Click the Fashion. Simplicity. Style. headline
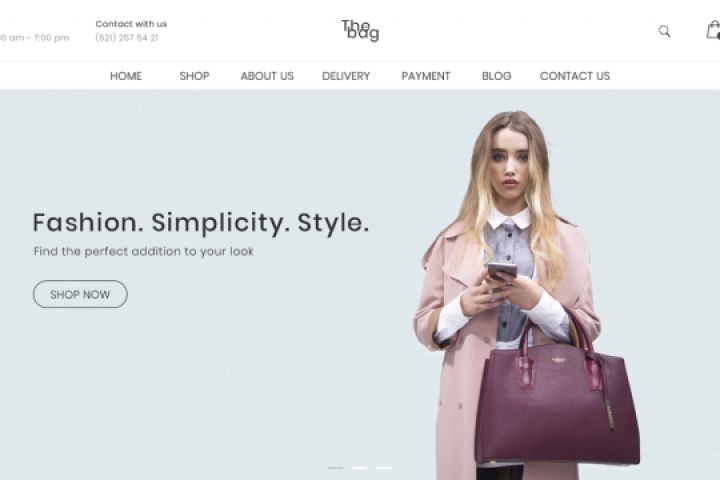 (201, 223)
